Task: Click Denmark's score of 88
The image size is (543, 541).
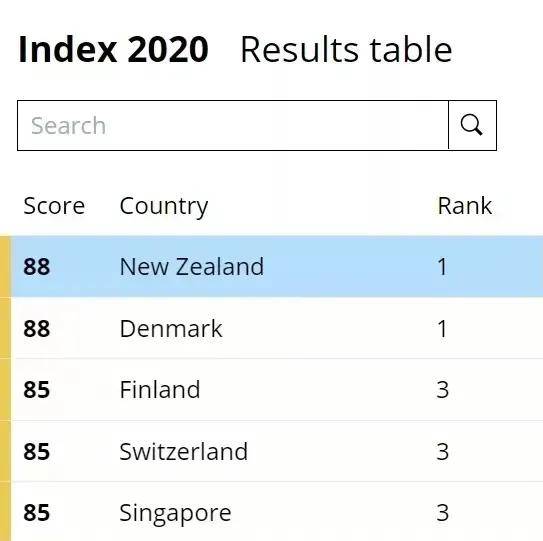Action: click(x=37, y=329)
